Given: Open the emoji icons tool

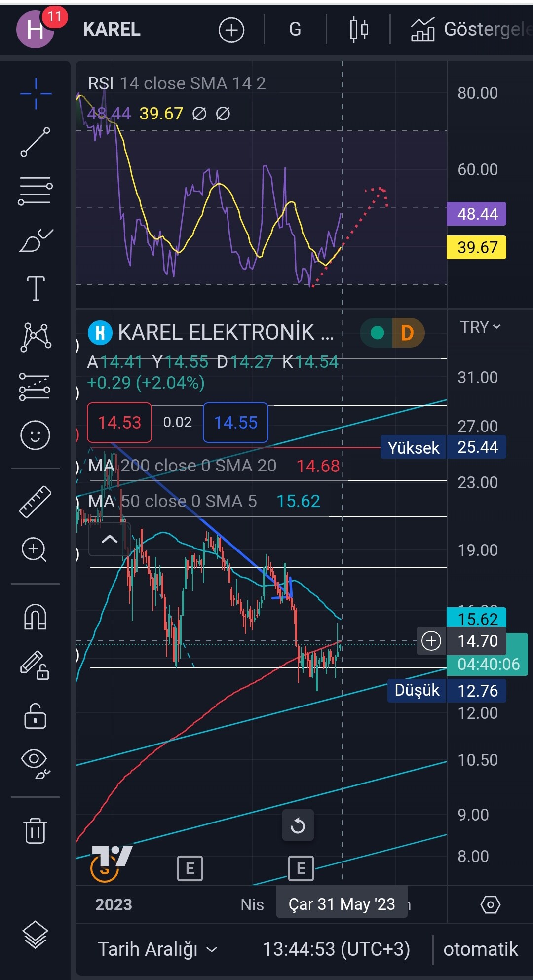Looking at the screenshot, I should point(36,435).
